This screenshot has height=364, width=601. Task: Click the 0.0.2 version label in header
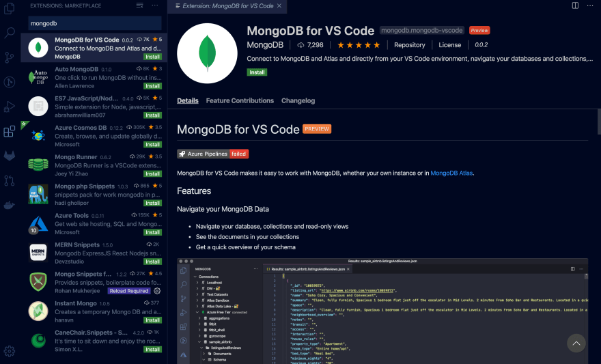pos(481,45)
